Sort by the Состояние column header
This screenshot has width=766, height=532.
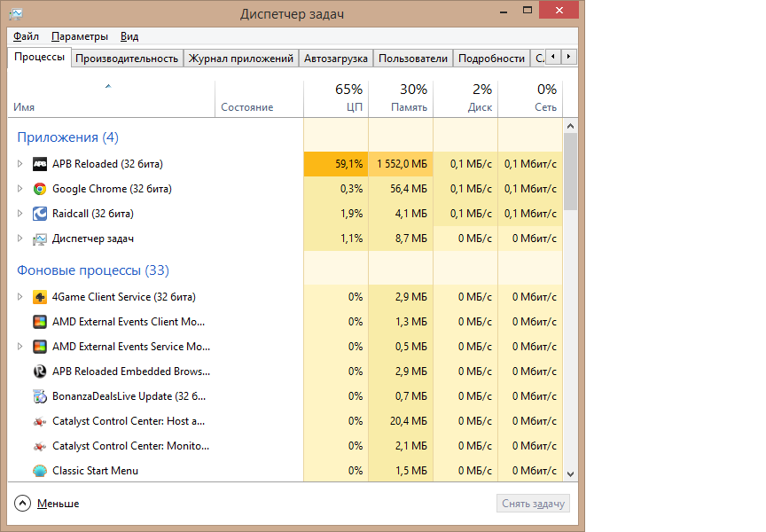[260, 99]
